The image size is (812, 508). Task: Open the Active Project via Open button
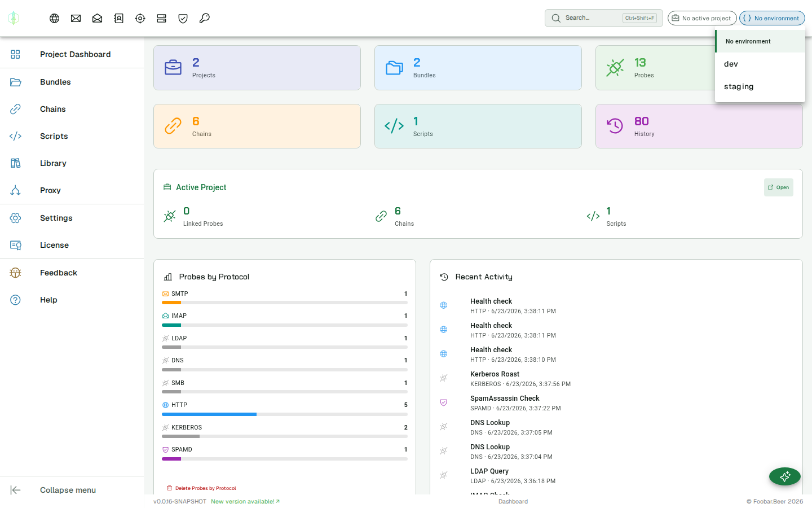pos(779,187)
